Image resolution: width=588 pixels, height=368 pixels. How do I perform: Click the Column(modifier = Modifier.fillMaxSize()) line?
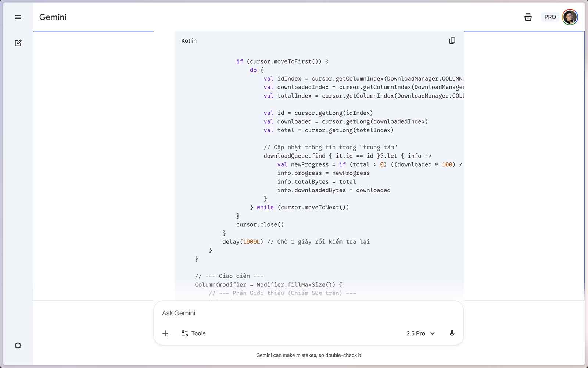(x=268, y=285)
